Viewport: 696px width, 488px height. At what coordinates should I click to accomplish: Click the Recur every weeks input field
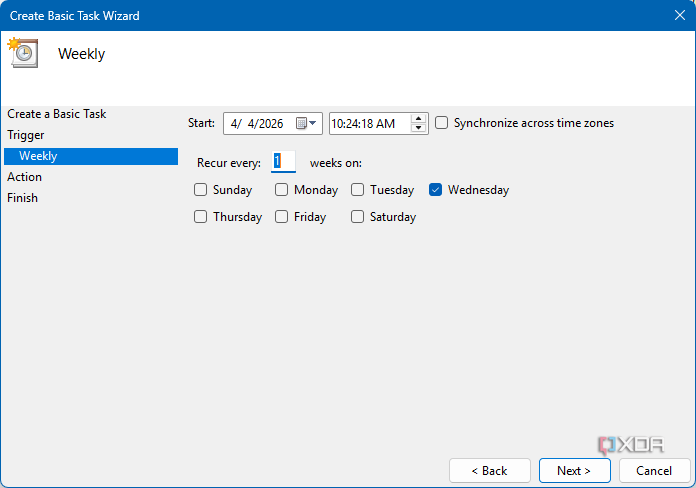[283, 162]
